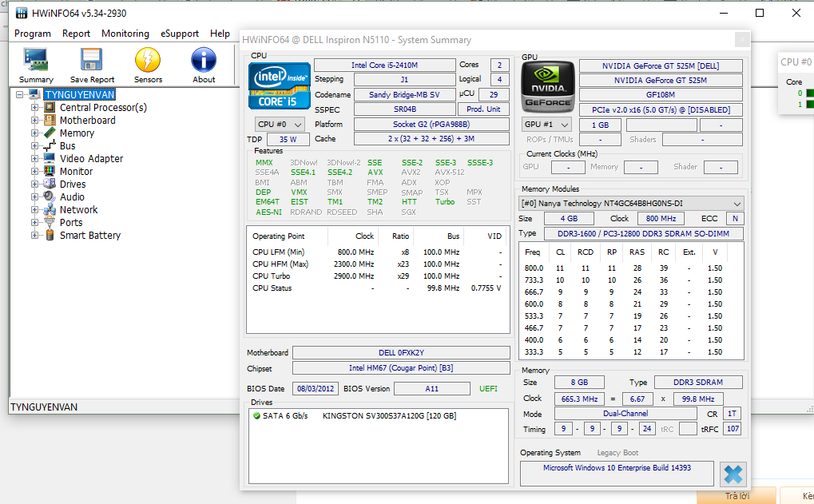Select the Motherboard tree icon
814x504 pixels.
pos(50,121)
